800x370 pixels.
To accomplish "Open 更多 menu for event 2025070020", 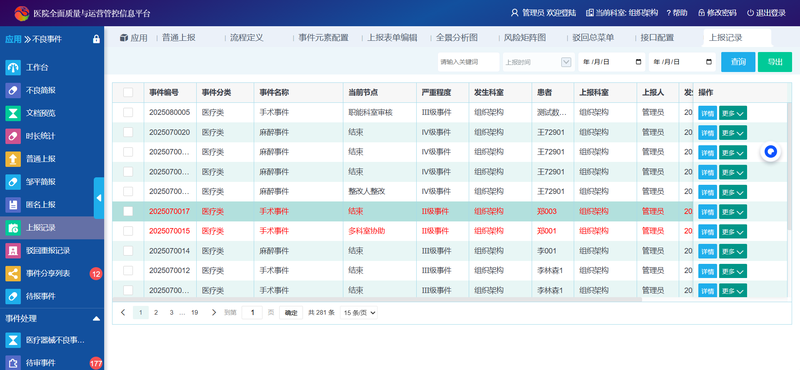I will pyautogui.click(x=733, y=133).
